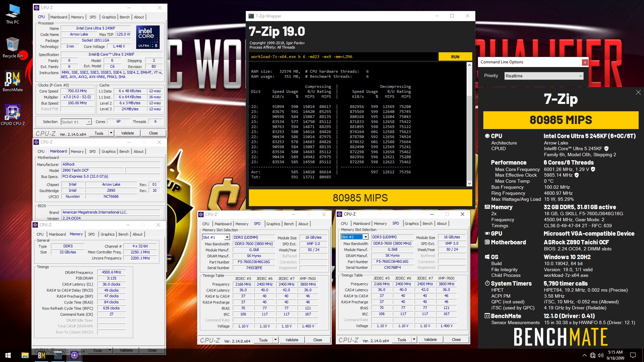Open About tab in Slot #2 CPU-Z window
The image size is (644, 362).
coord(441,224)
